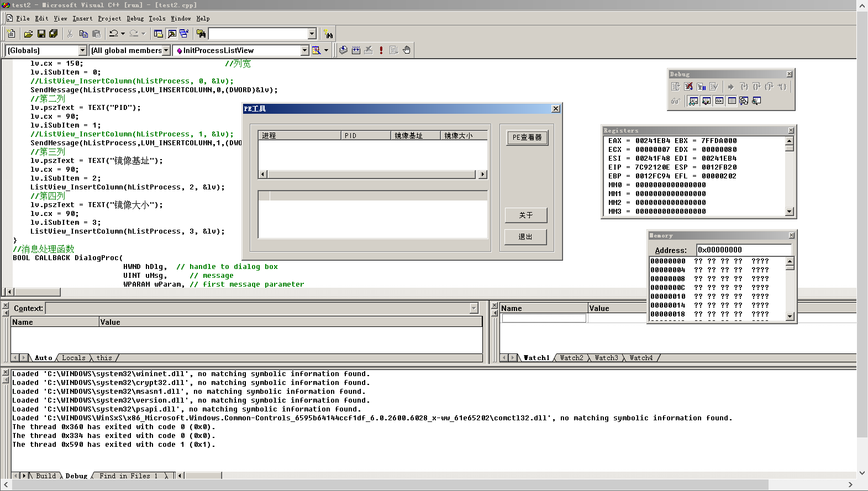
Task: Click Step Into in Debug toolbar
Action: tap(744, 87)
